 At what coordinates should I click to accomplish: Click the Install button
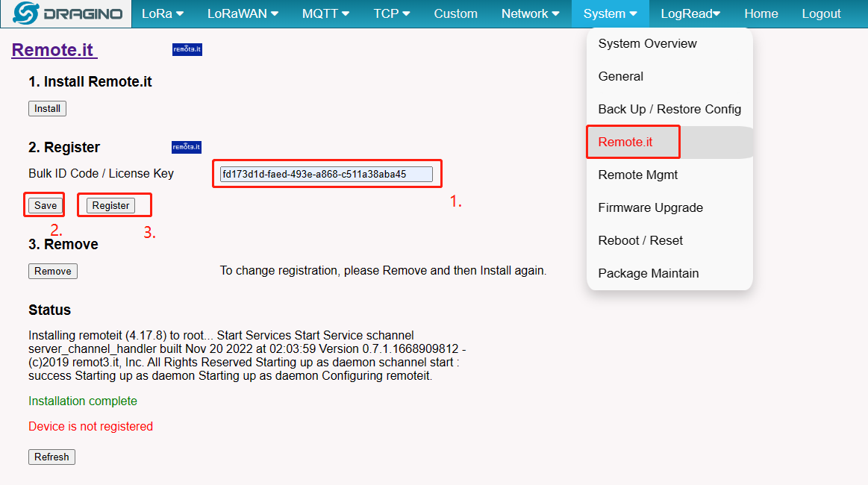tap(47, 108)
